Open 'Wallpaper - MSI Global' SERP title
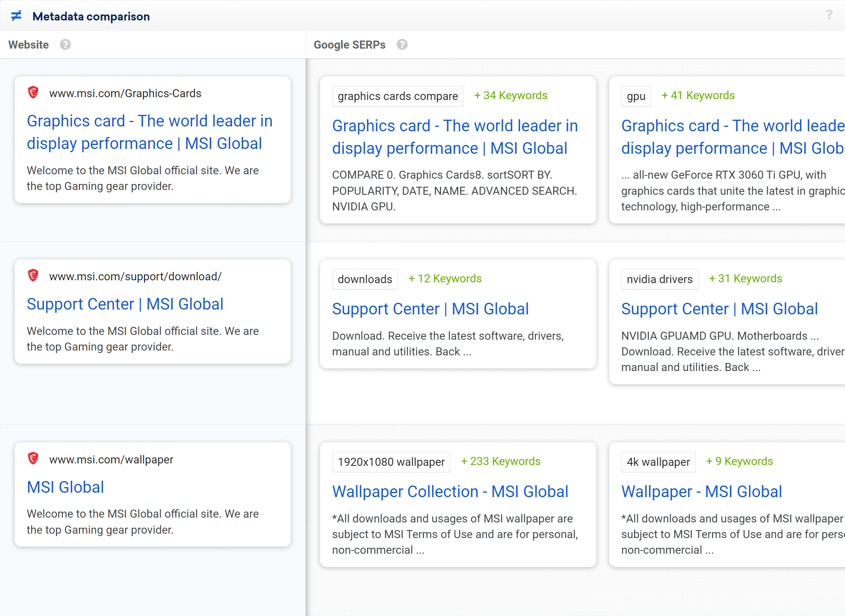This screenshot has width=845, height=616. tap(702, 492)
